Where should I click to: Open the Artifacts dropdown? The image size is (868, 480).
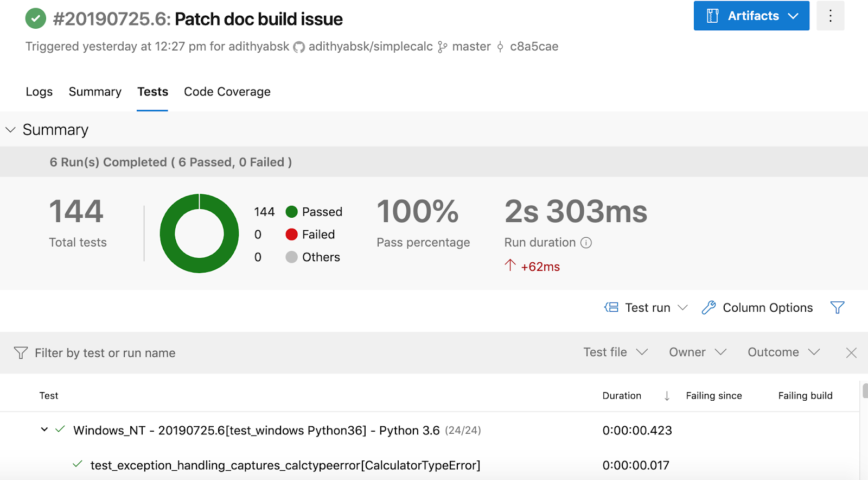click(751, 16)
